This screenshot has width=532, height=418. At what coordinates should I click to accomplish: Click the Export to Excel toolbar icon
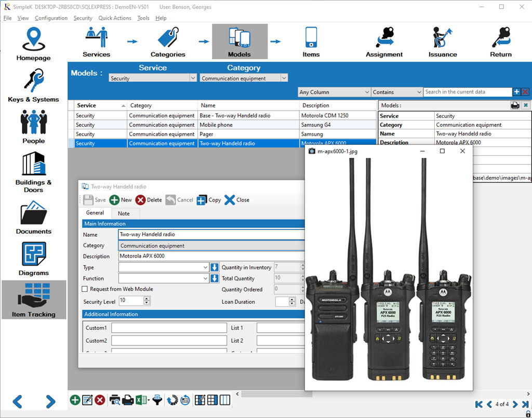(x=140, y=400)
